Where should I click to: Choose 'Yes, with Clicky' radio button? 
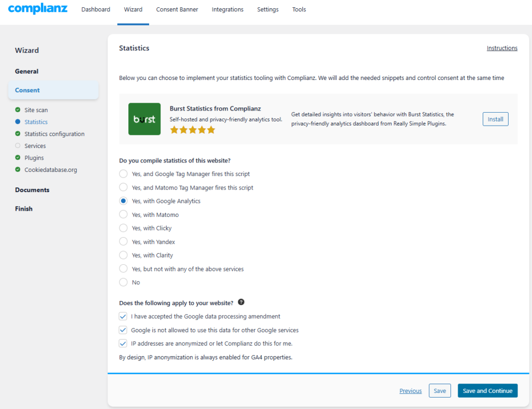(x=123, y=228)
